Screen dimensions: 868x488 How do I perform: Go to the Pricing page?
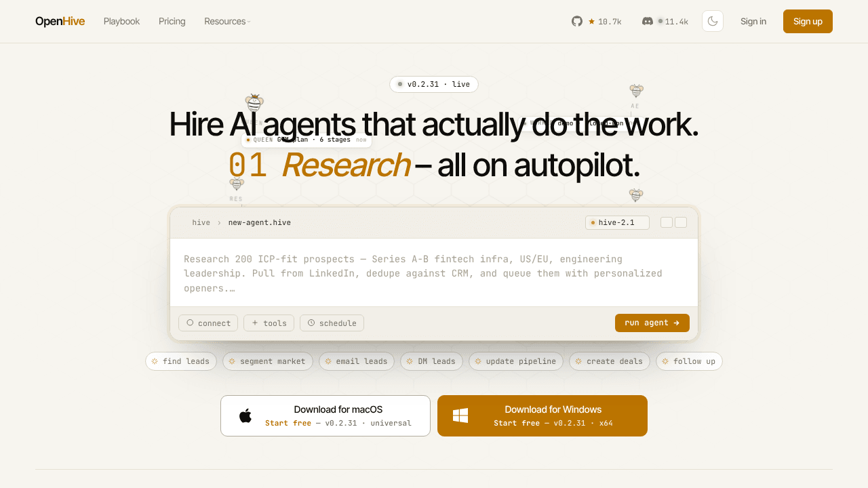(172, 21)
